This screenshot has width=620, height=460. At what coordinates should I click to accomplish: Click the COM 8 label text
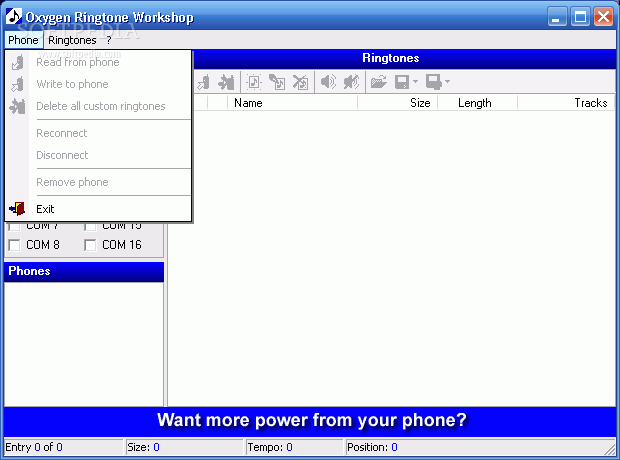pyautogui.click(x=43, y=245)
